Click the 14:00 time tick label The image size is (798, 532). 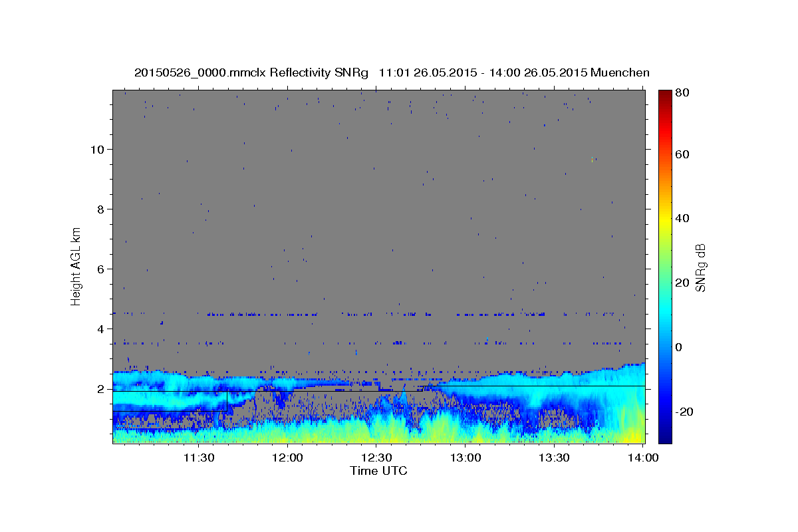point(643,458)
